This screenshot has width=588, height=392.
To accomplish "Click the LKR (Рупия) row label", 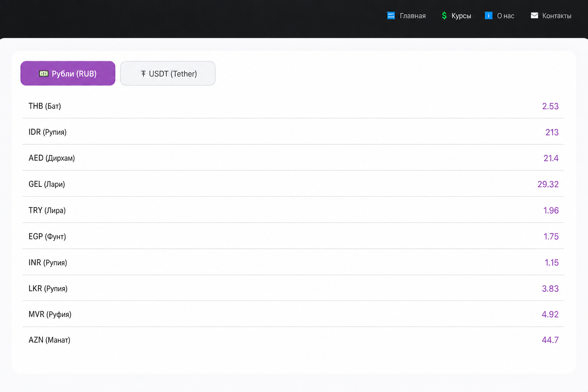I will click(x=48, y=289).
